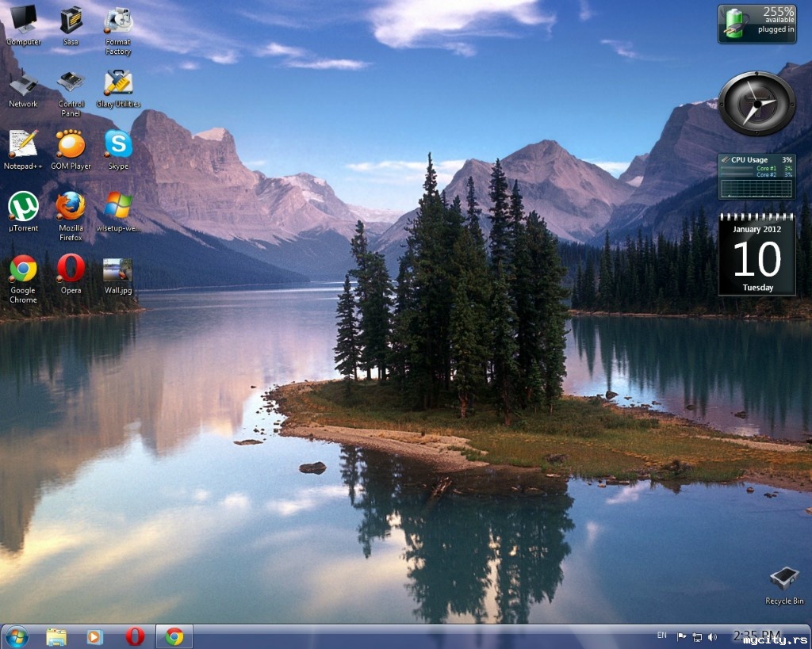Open the Network desktop icon
The image size is (812, 649).
tap(23, 89)
